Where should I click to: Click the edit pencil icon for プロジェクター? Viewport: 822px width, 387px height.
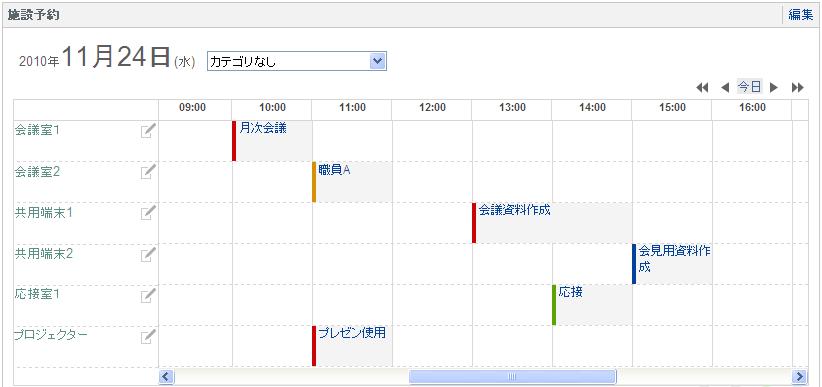[148, 336]
